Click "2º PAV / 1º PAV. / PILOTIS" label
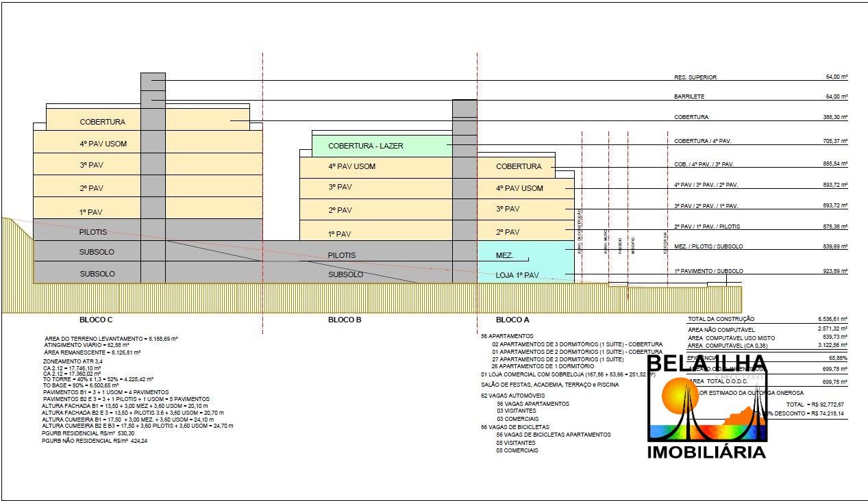This screenshot has width=868, height=501. (x=707, y=227)
